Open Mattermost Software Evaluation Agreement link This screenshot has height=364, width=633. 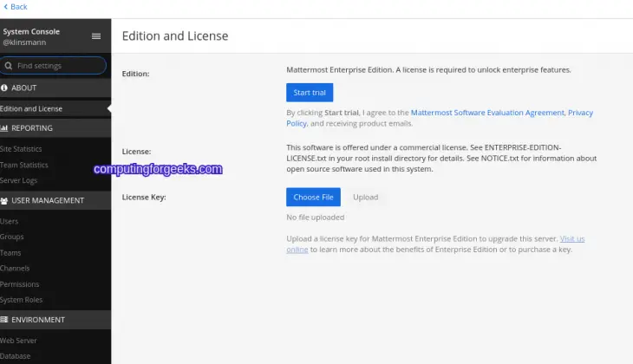[486, 113]
